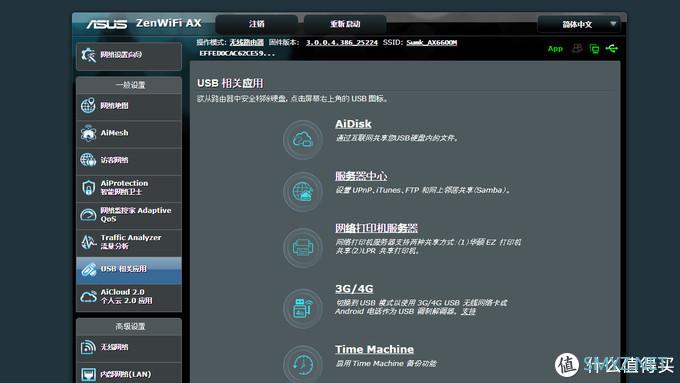Select AiCloud 2.0 menu item

129,297
